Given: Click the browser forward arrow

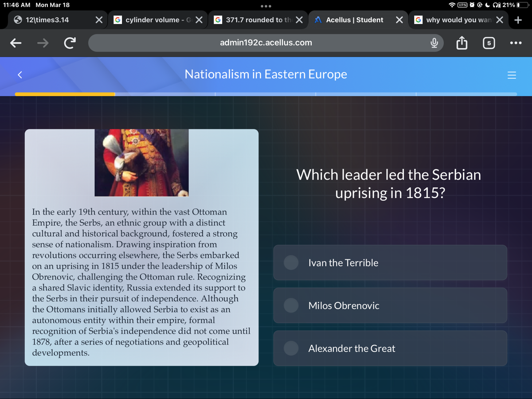Looking at the screenshot, I should click(x=43, y=43).
